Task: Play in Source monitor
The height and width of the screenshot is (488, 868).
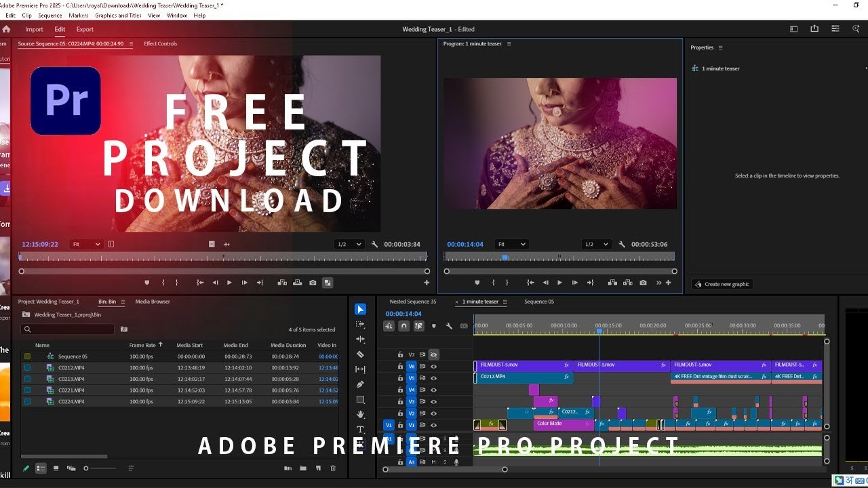Action: pos(229,283)
